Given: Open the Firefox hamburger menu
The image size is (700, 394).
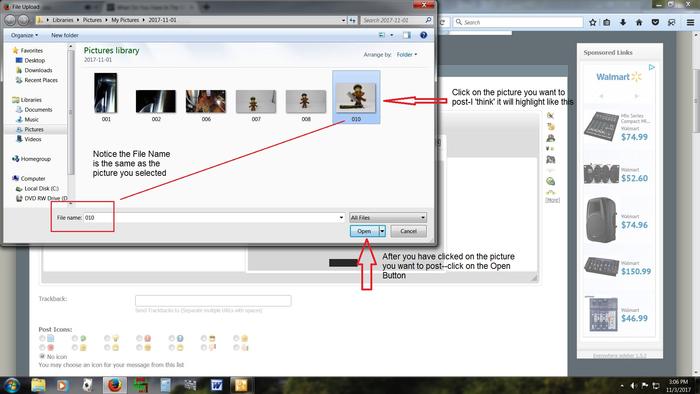Looking at the screenshot, I should point(690,22).
